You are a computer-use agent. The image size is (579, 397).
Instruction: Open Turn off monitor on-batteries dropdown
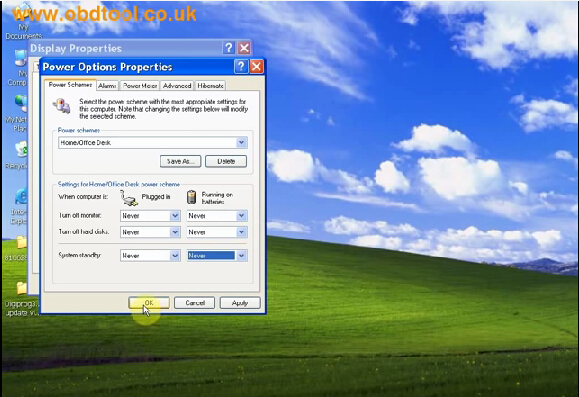(x=217, y=216)
